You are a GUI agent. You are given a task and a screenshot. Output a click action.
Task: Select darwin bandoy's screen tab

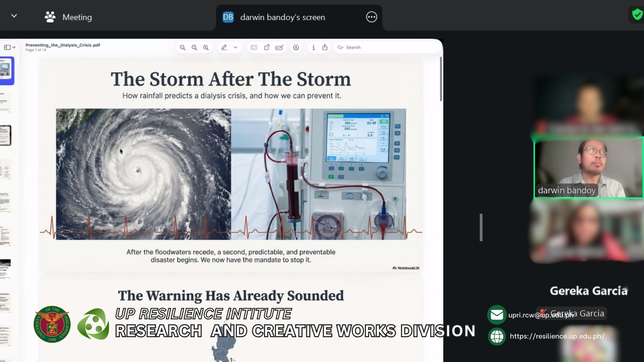pyautogui.click(x=282, y=17)
